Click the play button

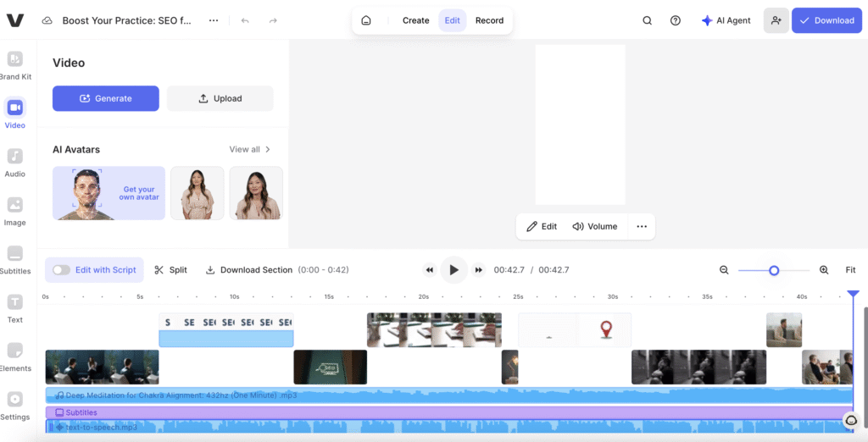coord(454,270)
